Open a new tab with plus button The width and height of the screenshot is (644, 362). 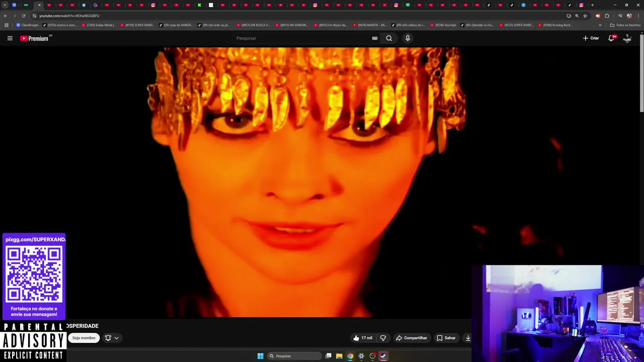592,5
